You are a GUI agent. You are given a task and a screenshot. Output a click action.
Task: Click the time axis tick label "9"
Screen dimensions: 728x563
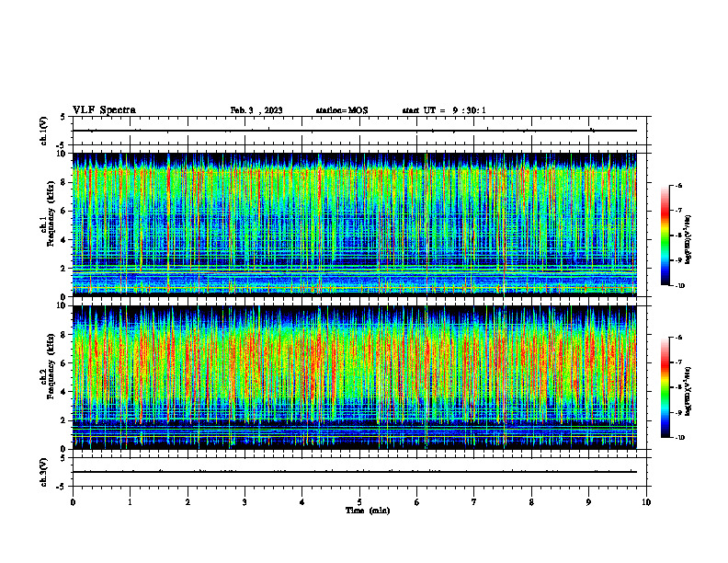coord(588,502)
